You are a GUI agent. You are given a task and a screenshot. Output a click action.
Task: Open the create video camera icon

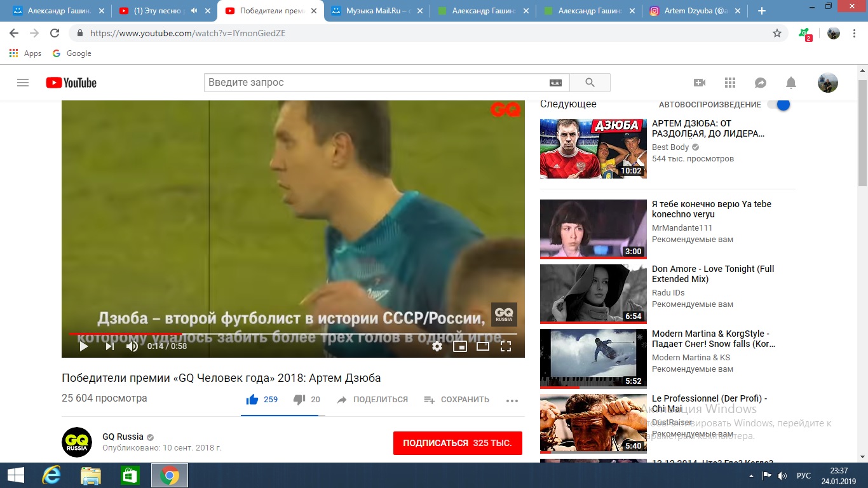click(x=700, y=83)
